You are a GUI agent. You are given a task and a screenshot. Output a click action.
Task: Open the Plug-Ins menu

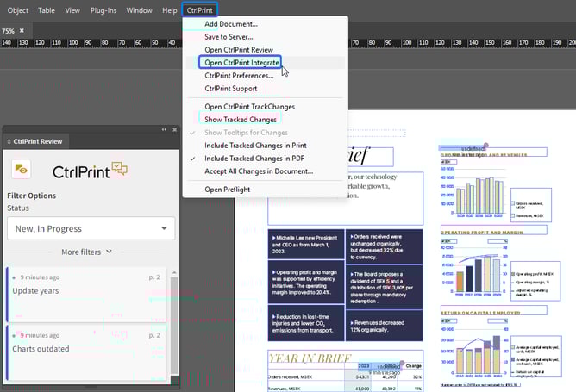(x=103, y=10)
